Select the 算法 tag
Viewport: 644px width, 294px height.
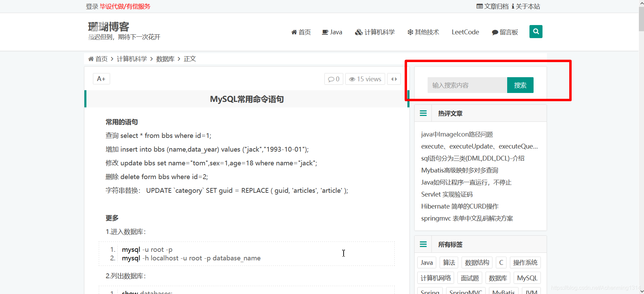click(449, 262)
